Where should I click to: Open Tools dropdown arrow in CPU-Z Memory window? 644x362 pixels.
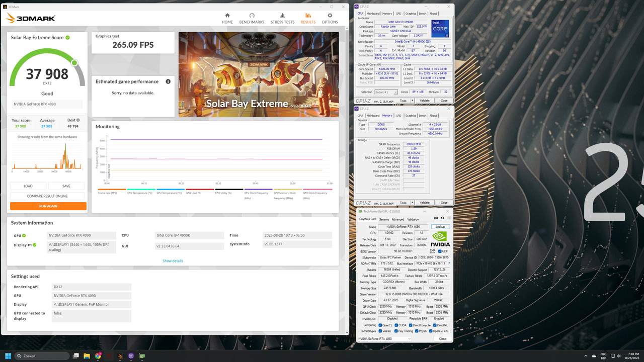point(413,203)
